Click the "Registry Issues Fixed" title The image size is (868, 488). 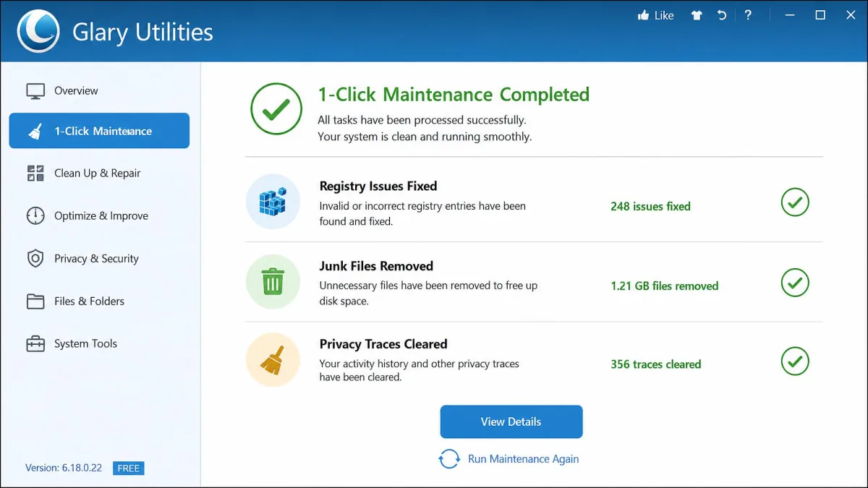pos(378,186)
